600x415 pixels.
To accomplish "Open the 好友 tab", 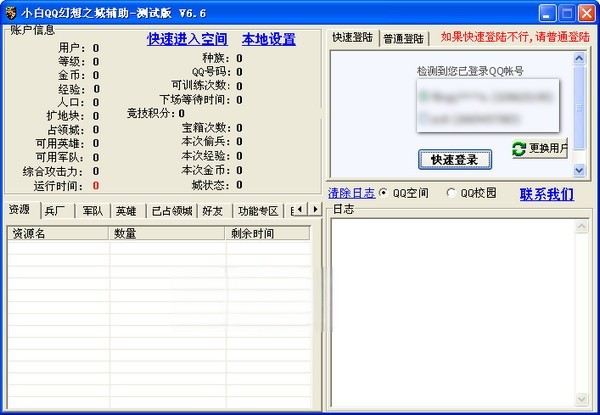I will coord(213,211).
